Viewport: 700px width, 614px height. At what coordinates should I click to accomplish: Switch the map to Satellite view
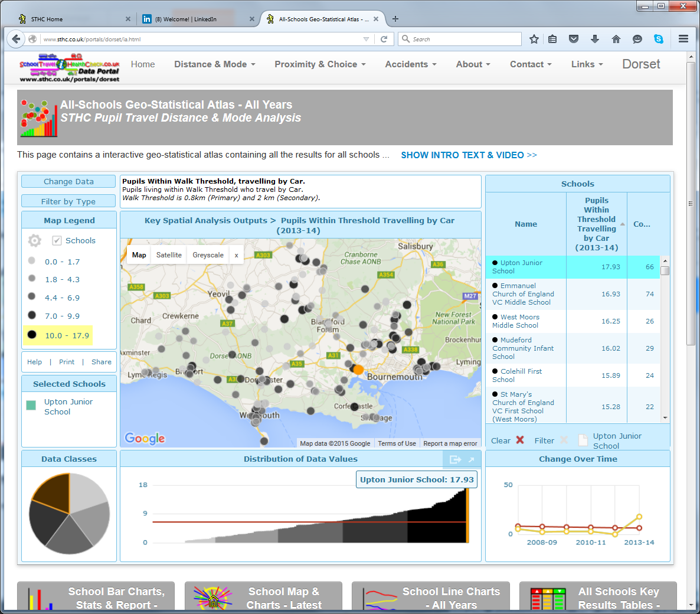click(x=169, y=255)
